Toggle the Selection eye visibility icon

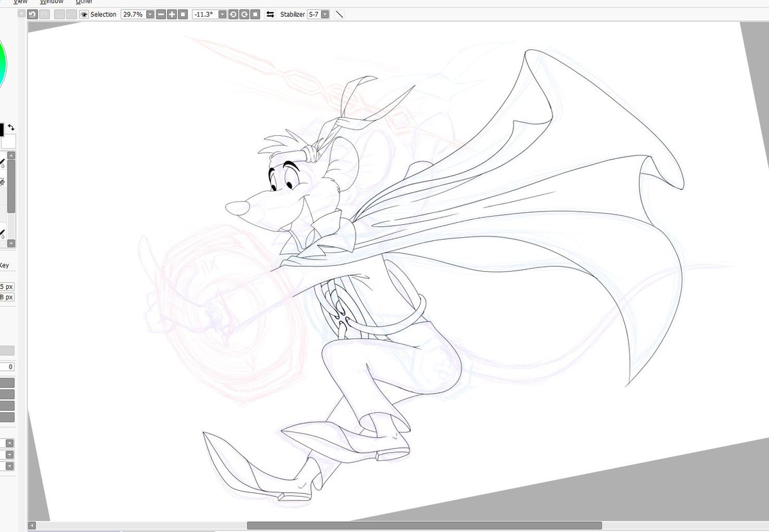click(x=84, y=14)
